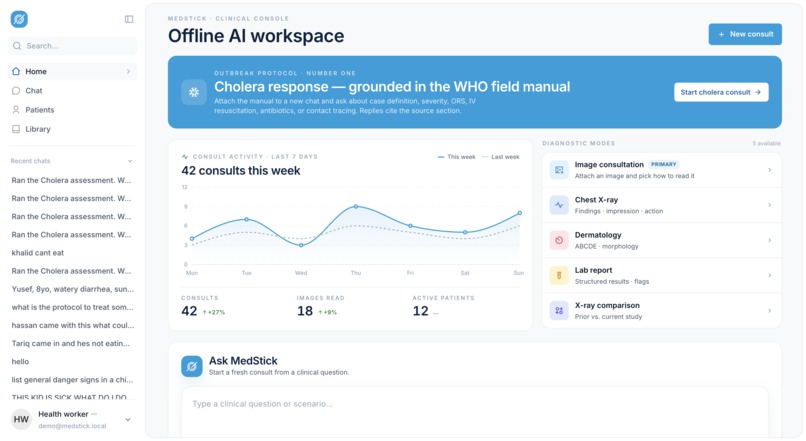Screen dimensions: 806x441
Task: Click the Wednesday low data point
Action: point(301,245)
